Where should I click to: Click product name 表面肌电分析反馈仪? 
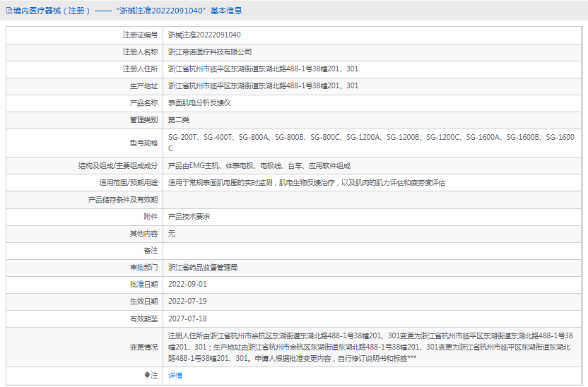(x=199, y=103)
